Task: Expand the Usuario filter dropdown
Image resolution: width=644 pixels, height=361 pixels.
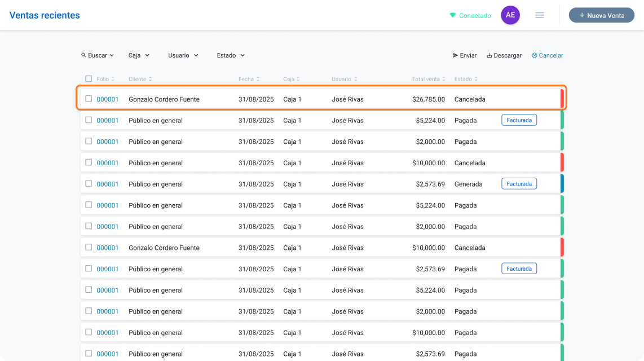Action: tap(183, 55)
